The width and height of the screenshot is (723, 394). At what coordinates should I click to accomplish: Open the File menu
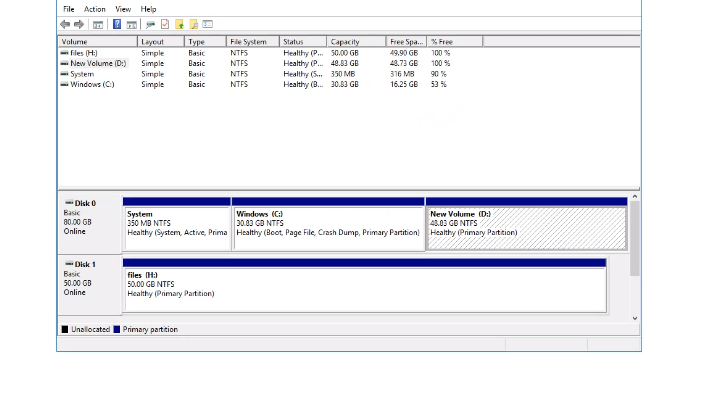69,9
